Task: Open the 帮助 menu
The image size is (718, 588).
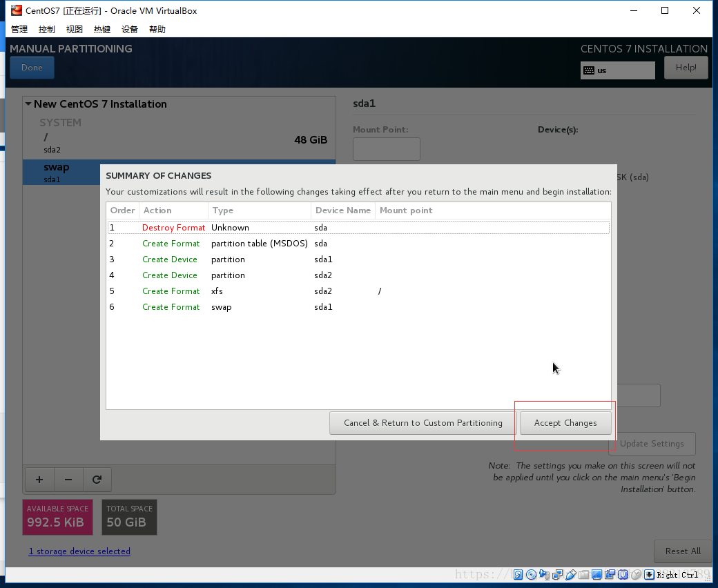Action: tap(157, 29)
